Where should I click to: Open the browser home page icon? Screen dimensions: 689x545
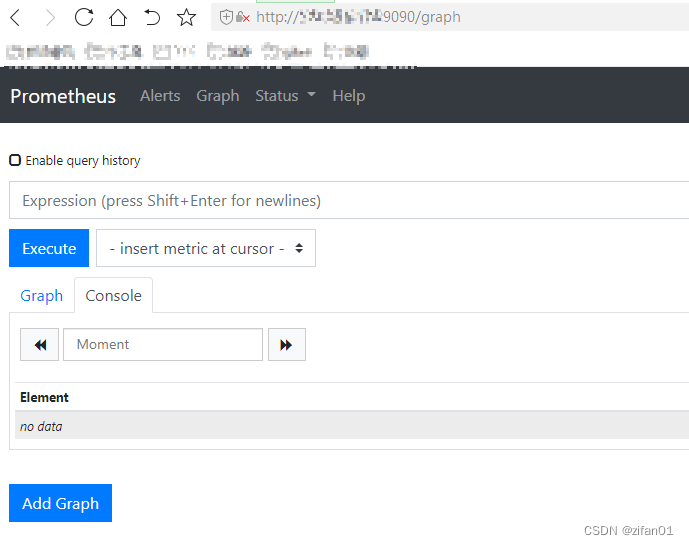point(118,18)
